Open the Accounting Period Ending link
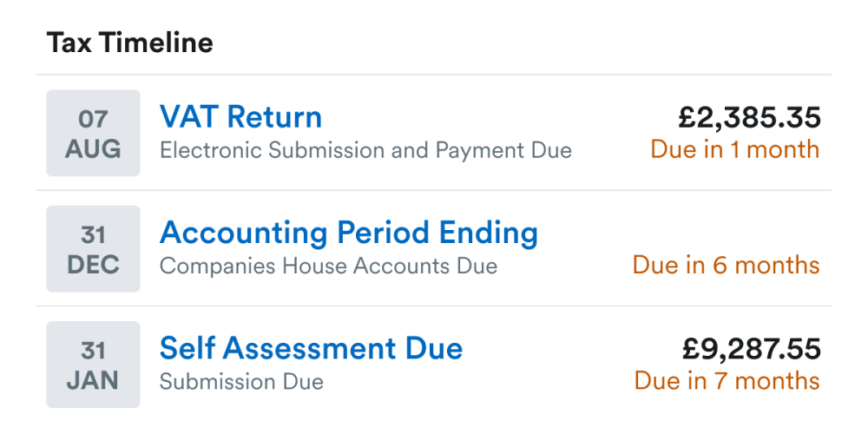 (x=349, y=233)
